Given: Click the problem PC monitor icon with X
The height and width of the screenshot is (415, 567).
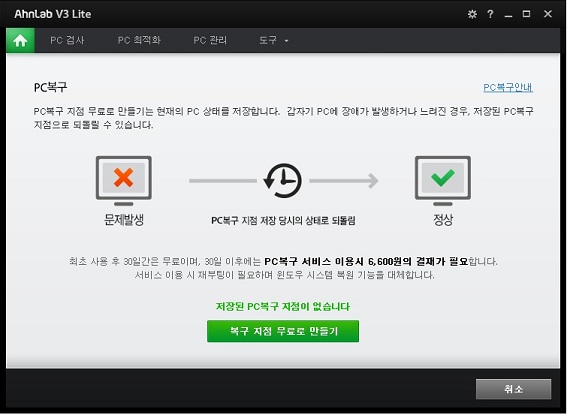Looking at the screenshot, I should point(124,180).
